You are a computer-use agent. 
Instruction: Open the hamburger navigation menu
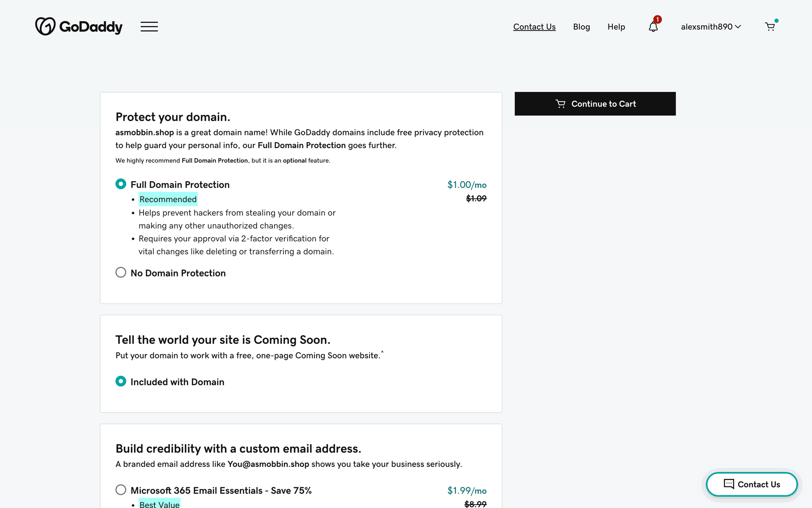(149, 27)
